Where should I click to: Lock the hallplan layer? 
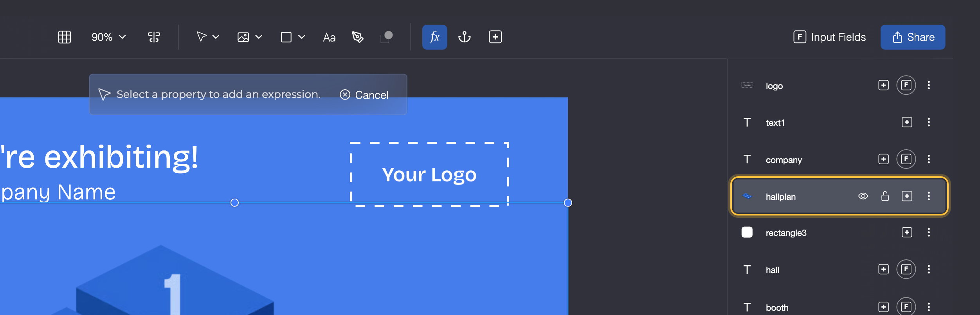pyautogui.click(x=885, y=196)
